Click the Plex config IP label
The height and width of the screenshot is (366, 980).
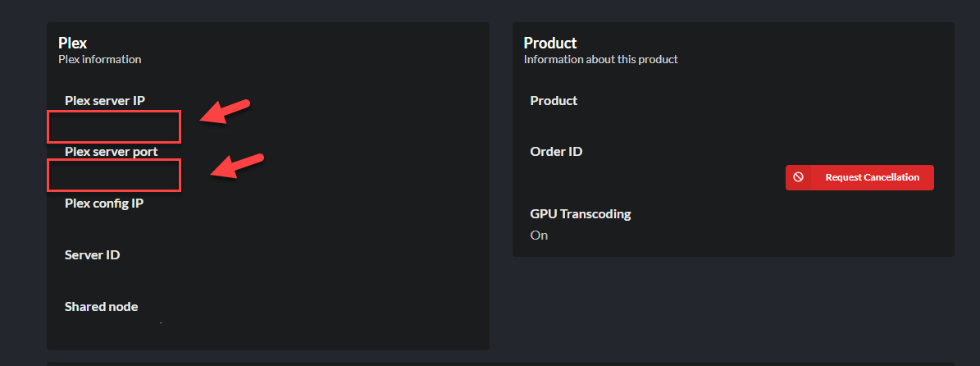104,204
